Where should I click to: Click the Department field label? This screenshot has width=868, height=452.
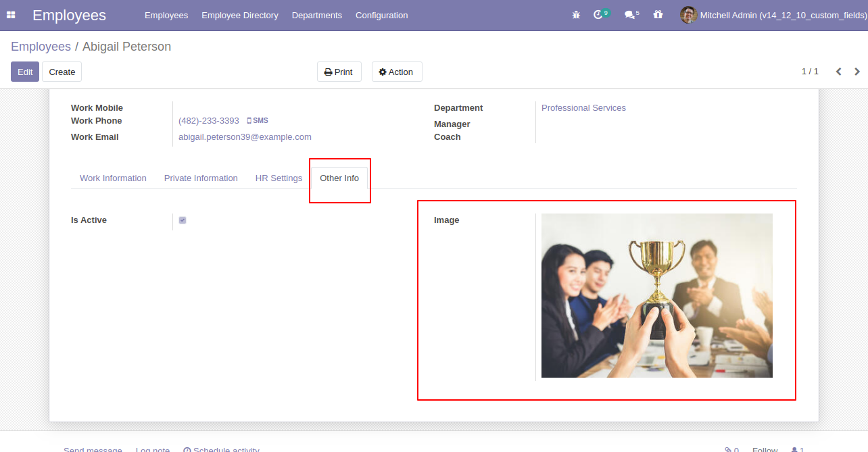458,108
